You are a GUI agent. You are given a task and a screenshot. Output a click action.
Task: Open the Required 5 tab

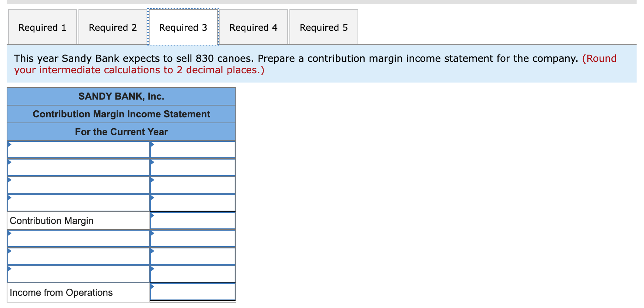(323, 27)
